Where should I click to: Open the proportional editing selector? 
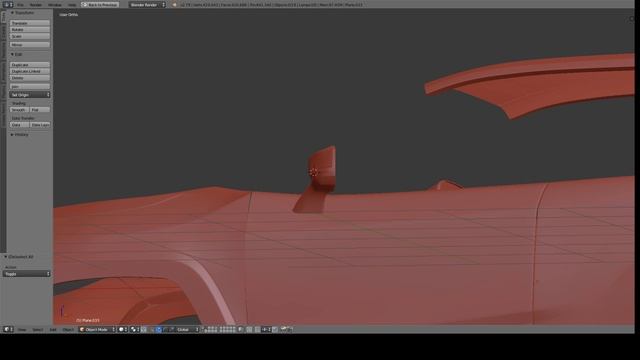(x=249, y=329)
